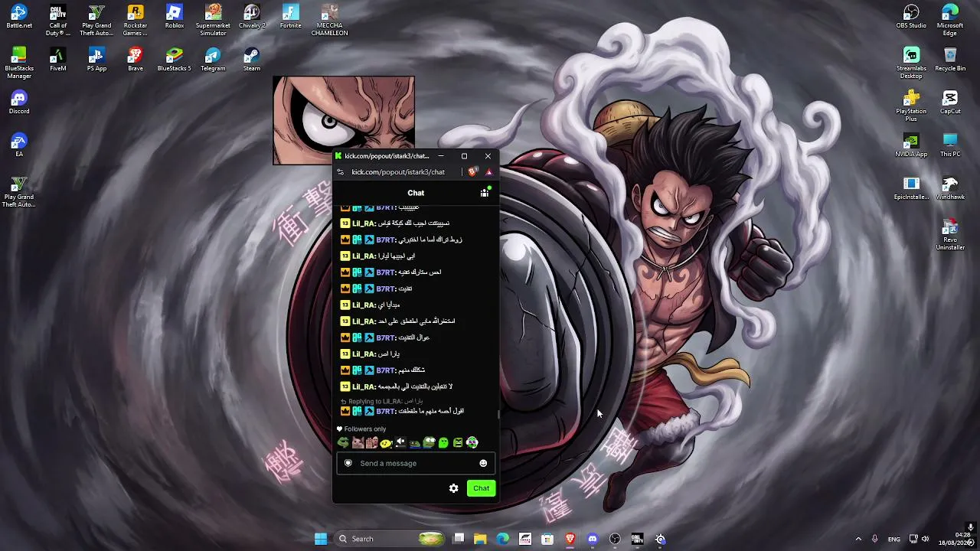Select This PC desktop icon
Viewport: 980px width, 551px height.
950,145
